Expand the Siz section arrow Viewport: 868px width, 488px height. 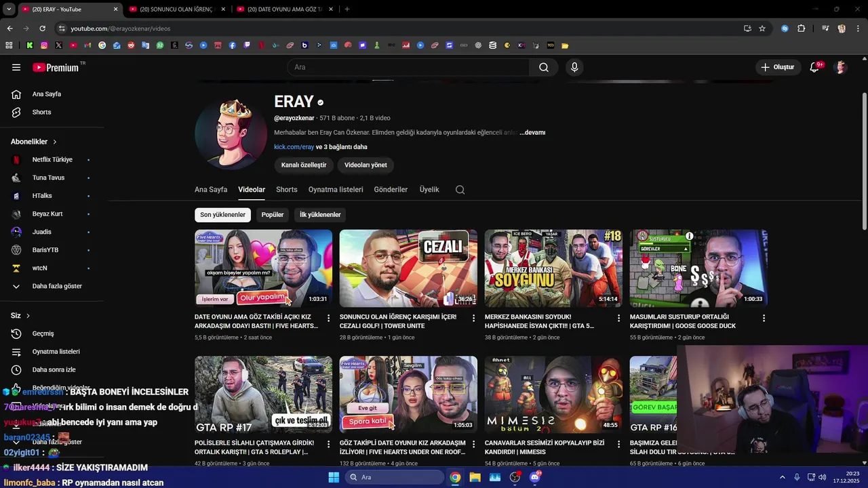(28, 316)
